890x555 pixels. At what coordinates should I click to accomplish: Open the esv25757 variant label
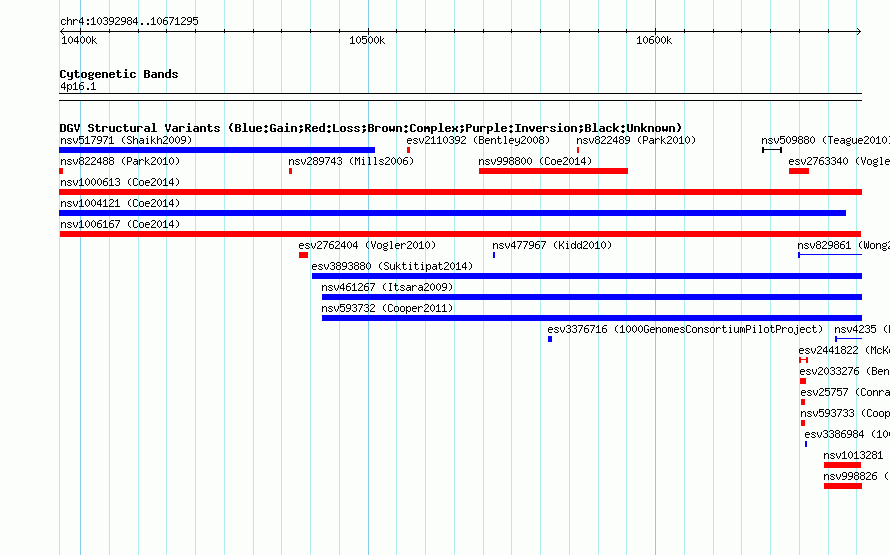[x=845, y=392]
